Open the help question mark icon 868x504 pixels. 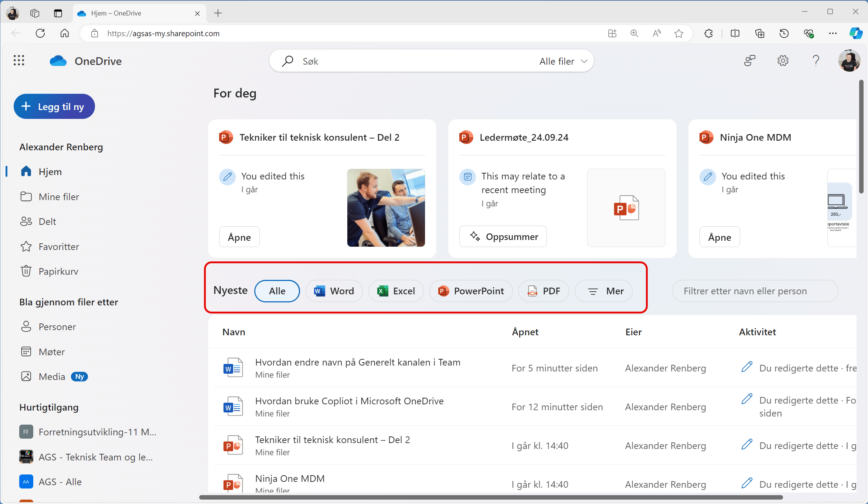point(816,61)
